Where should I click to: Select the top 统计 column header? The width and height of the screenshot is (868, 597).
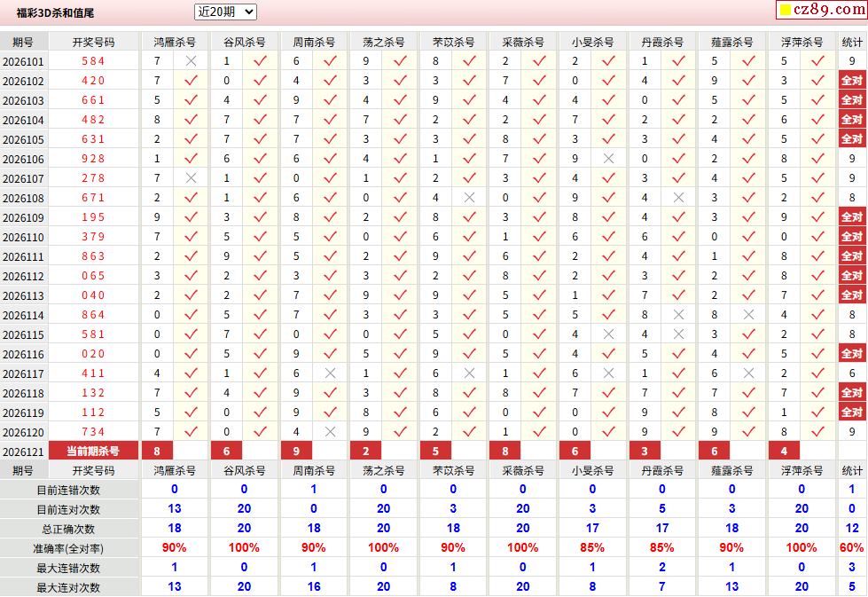coord(852,42)
